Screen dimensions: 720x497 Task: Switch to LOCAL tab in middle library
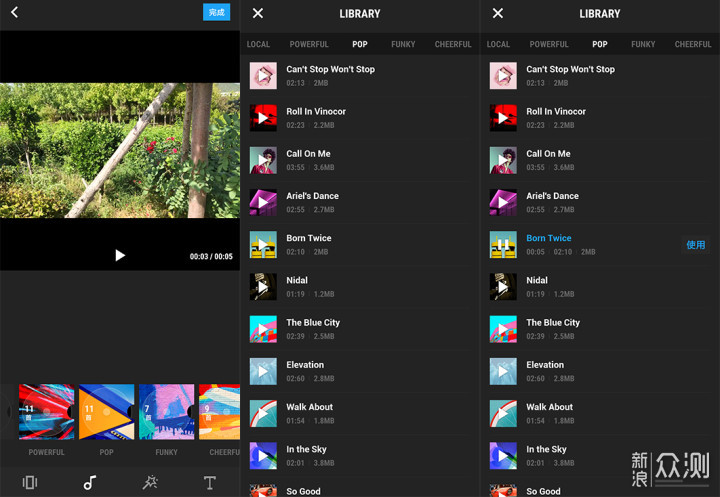point(258,44)
